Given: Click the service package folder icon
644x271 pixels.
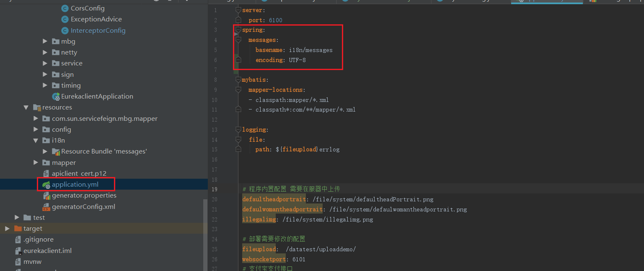Looking at the screenshot, I should 55,63.
